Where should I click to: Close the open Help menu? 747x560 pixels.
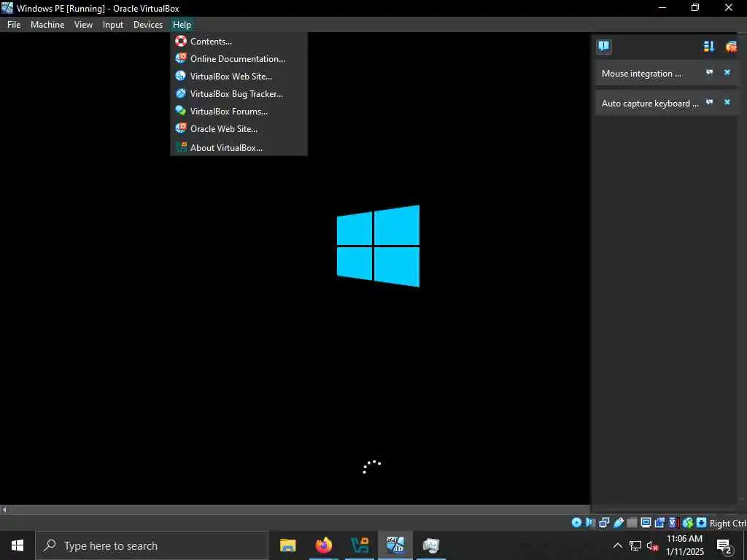pyautogui.click(x=182, y=25)
